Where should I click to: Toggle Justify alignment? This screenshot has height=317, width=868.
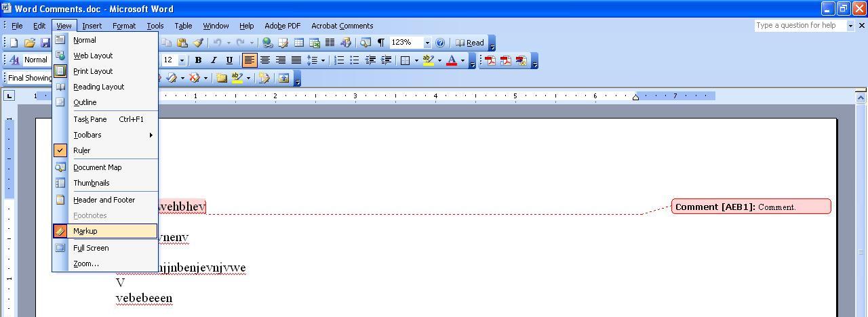click(296, 60)
